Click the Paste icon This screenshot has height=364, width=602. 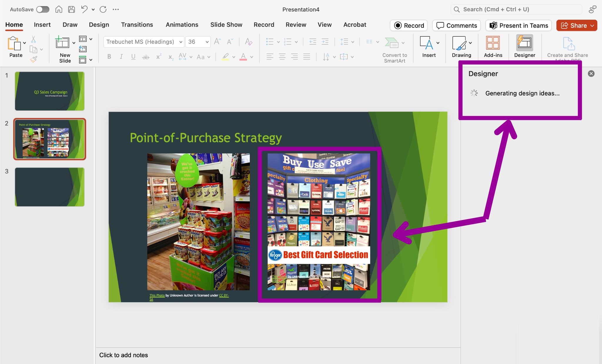click(14, 43)
